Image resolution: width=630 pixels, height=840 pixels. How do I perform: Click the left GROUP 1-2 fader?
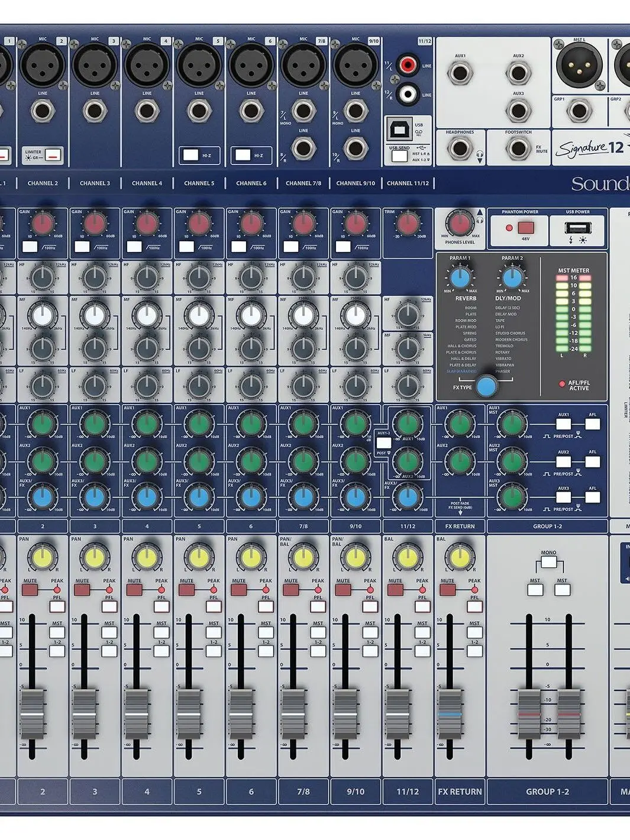(529, 714)
